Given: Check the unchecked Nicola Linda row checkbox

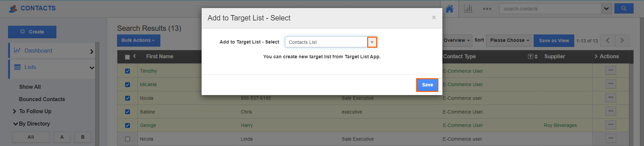Looking at the screenshot, I should (127, 139).
